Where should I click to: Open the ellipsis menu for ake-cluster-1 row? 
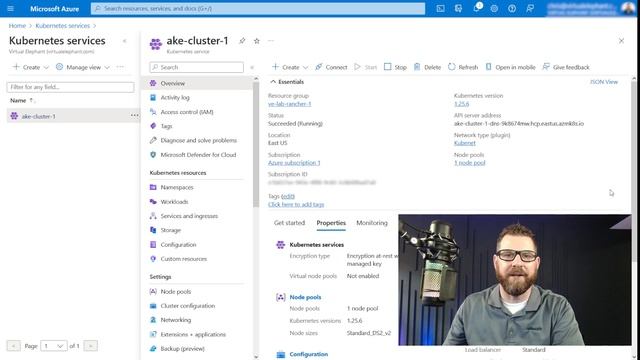click(134, 116)
